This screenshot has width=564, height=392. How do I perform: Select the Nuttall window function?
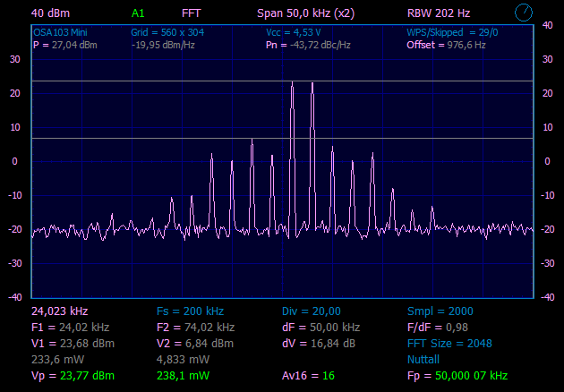coord(425,359)
